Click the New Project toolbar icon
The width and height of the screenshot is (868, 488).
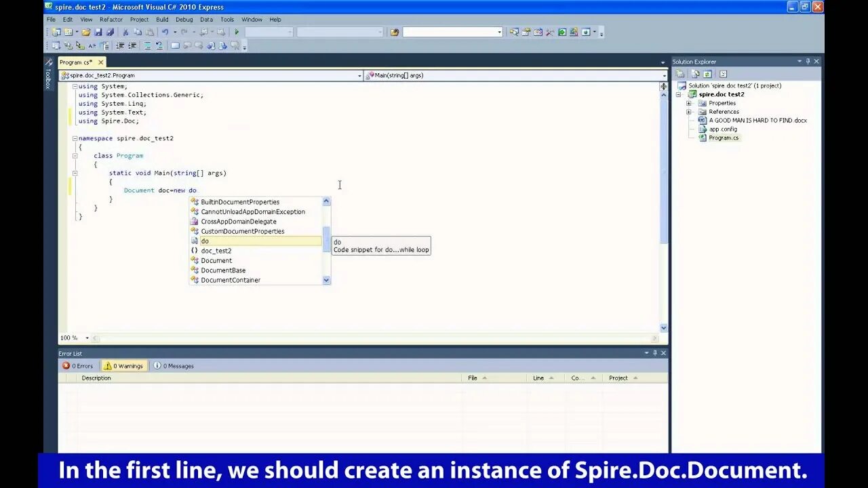[x=56, y=32]
